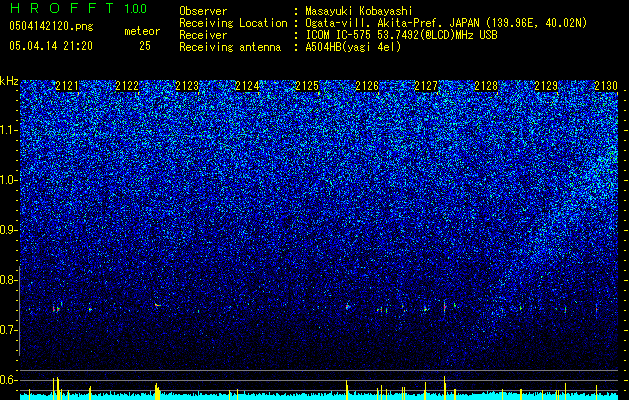Click the 0.7 frequency axis label

click(8, 330)
